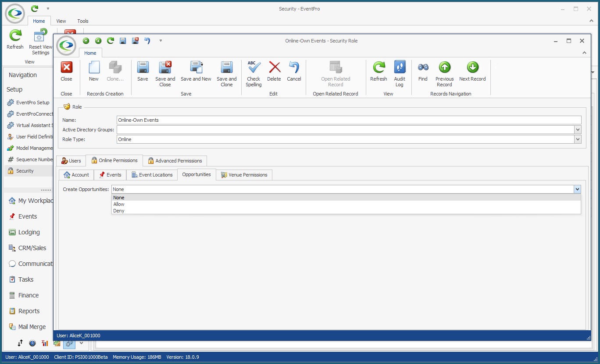The width and height of the screenshot is (600, 364).
Task: Expand more navigation footer buttons chevron
Action: pos(81,343)
